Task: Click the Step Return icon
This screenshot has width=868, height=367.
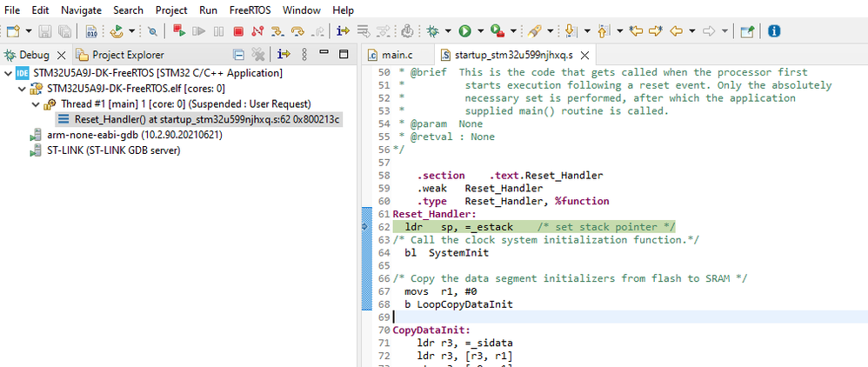Action: tap(317, 31)
